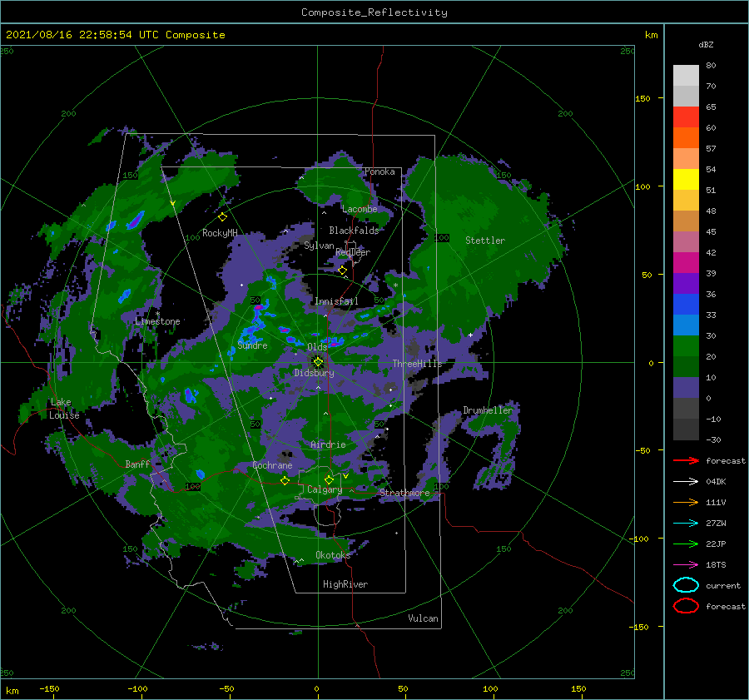Pick the light gray top swatch of the dBZ scale

(x=686, y=76)
